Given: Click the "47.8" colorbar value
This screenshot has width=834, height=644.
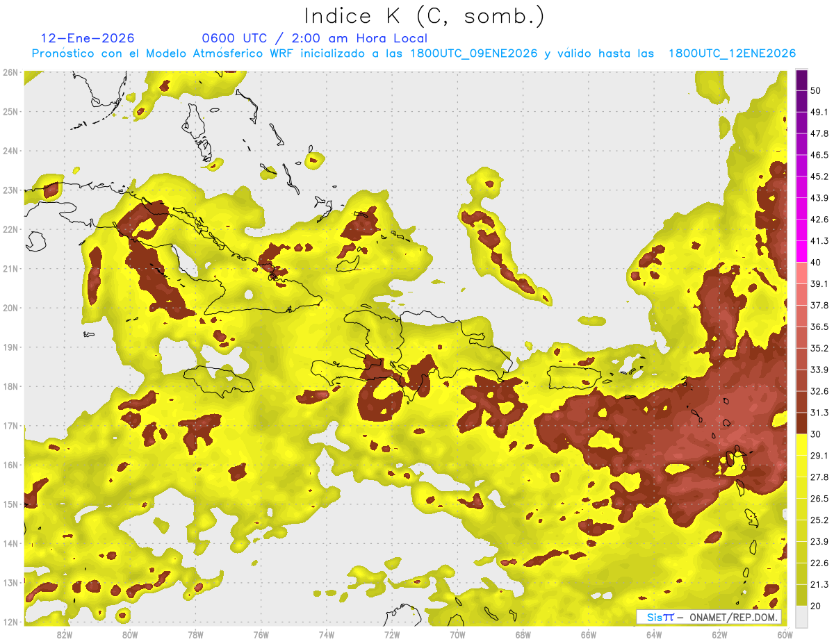Looking at the screenshot, I should 819,134.
